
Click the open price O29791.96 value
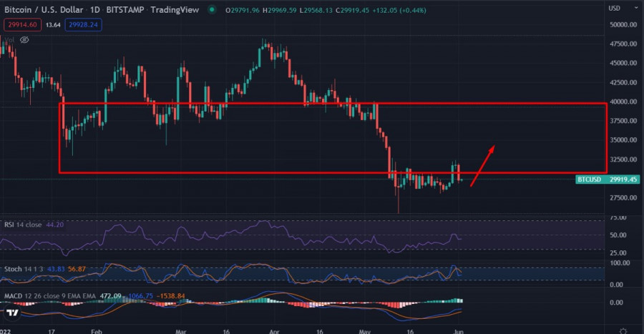pos(243,10)
